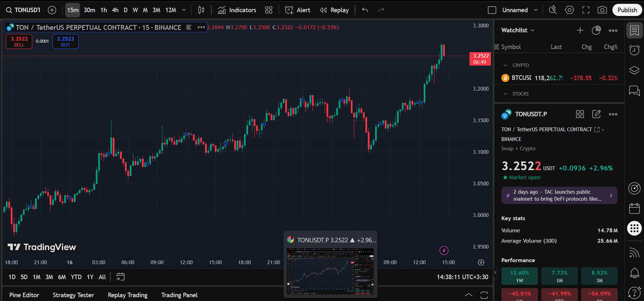This screenshot has height=301, width=644.
Task: Click the Chrome TONUSDT.P tab preview thumbnail
Action: pos(330,271)
